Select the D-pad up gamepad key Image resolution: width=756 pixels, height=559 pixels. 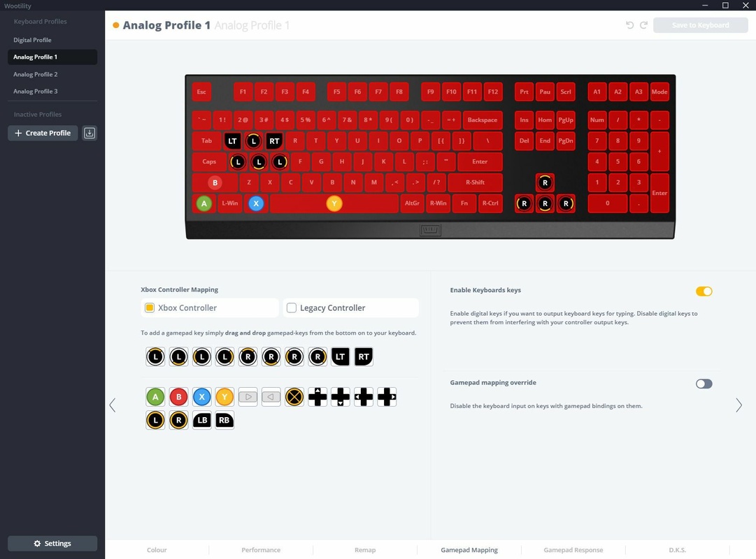[317, 397]
